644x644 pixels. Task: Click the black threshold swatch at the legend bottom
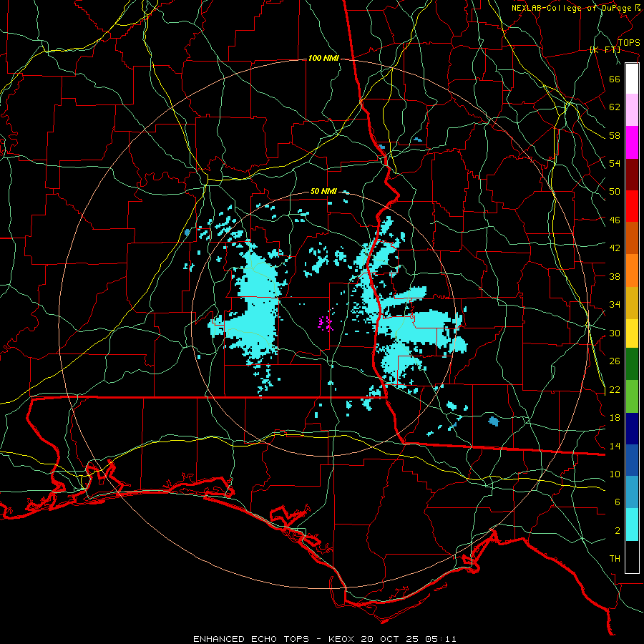(632, 557)
